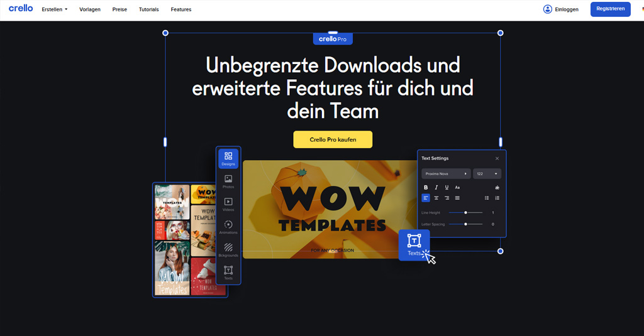Click the large blue Texts tile
The height and width of the screenshot is (336, 644).
pos(414,244)
